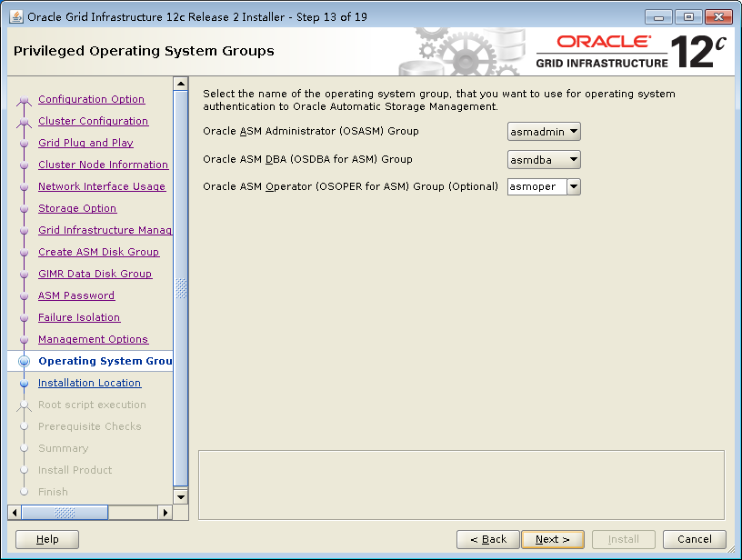
Task: Click the Failure Isolation step bullet icon
Action: tap(25, 318)
